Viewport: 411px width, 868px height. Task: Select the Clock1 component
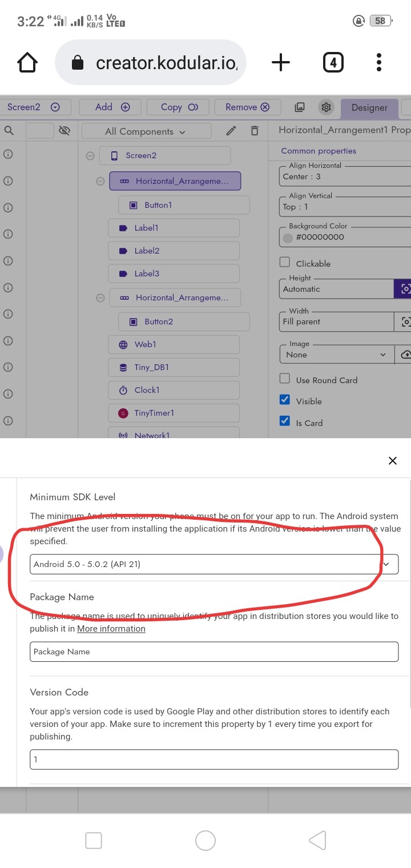[x=174, y=390]
